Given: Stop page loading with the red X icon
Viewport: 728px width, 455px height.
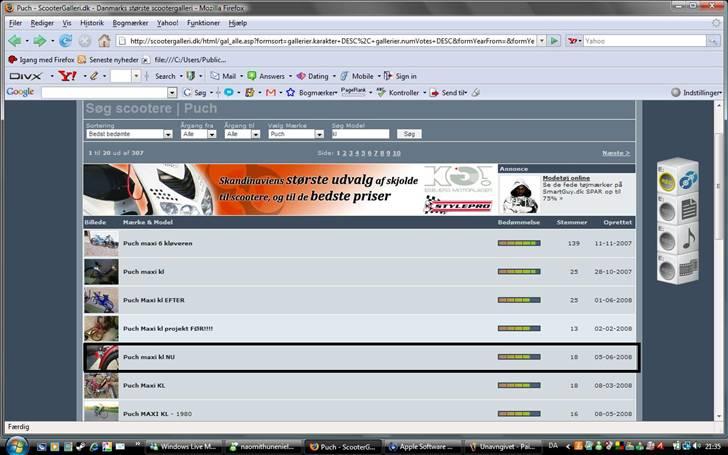Looking at the screenshot, I should 85,41.
